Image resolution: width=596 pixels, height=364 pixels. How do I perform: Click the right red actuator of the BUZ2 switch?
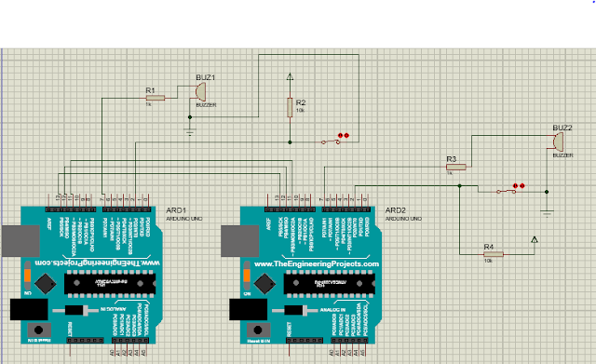[x=521, y=186]
